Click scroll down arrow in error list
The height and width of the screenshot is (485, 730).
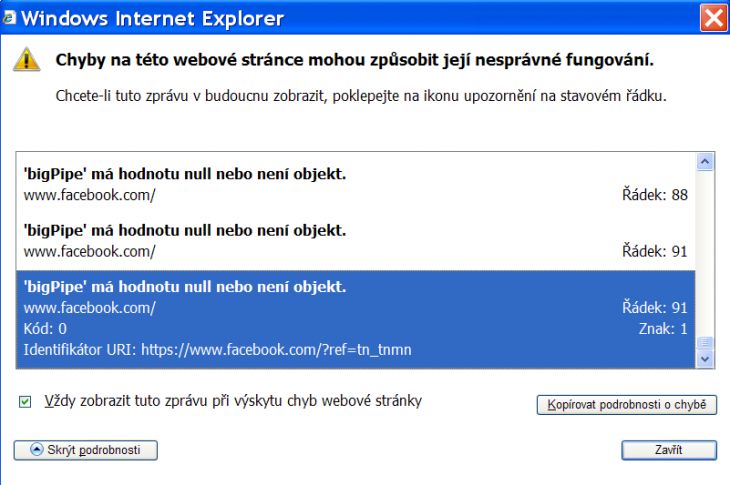[x=705, y=359]
